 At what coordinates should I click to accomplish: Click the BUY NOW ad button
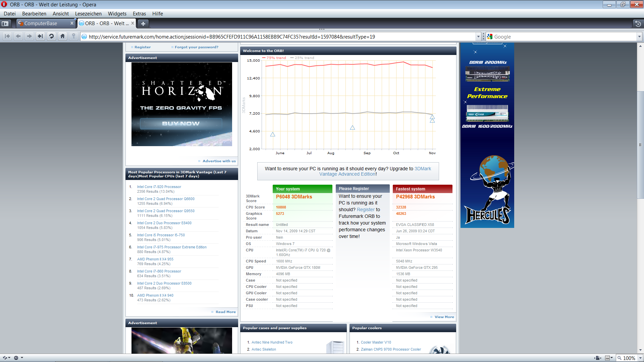[x=181, y=124]
